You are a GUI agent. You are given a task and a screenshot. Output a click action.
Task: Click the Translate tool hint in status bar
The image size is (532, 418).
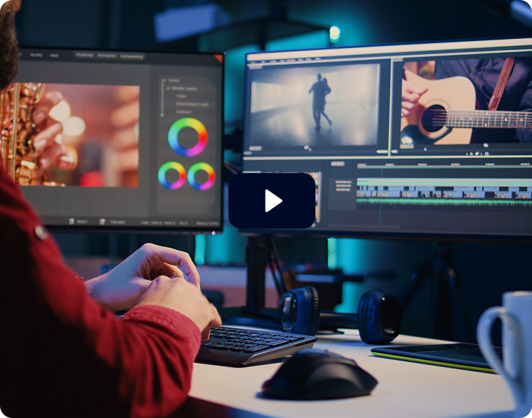(113, 222)
